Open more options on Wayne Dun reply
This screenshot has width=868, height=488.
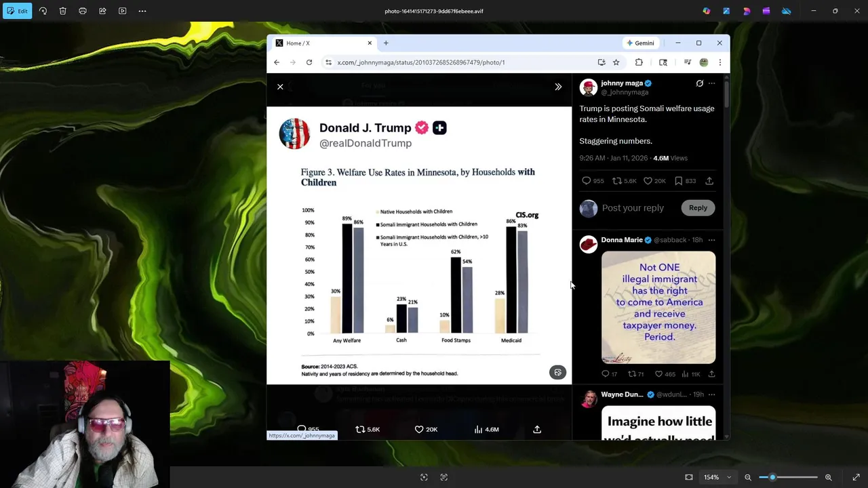click(x=711, y=394)
